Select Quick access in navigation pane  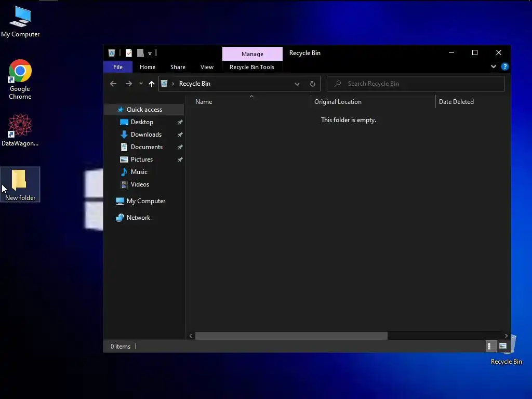144,110
